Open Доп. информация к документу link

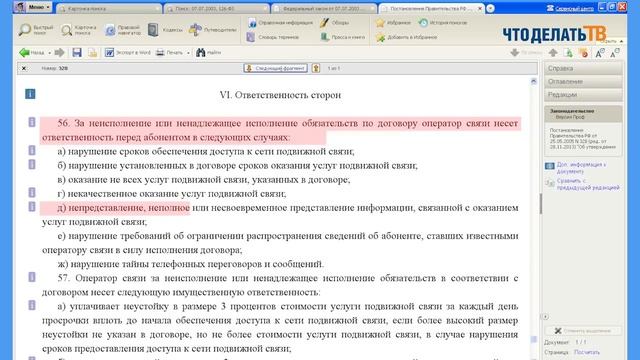tap(581, 168)
